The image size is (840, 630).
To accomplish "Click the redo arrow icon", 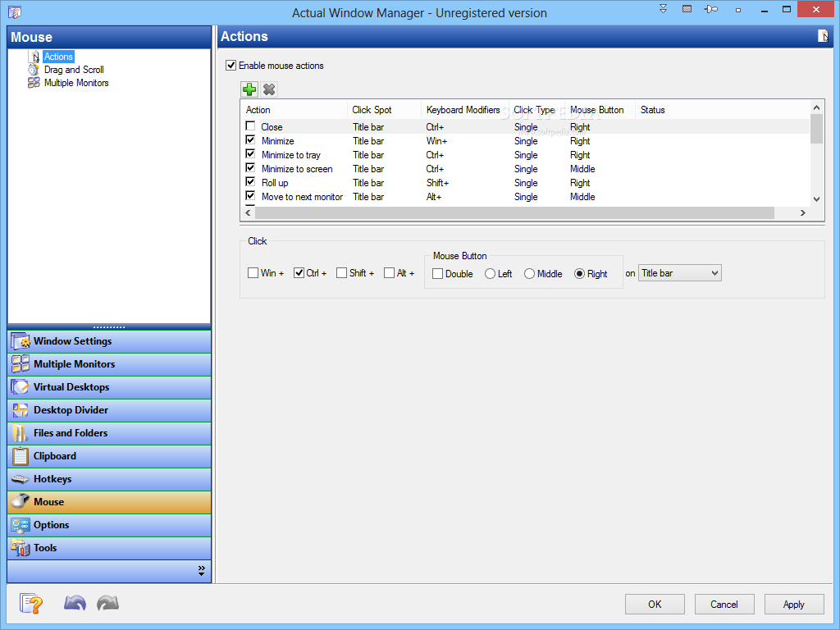I will [107, 603].
